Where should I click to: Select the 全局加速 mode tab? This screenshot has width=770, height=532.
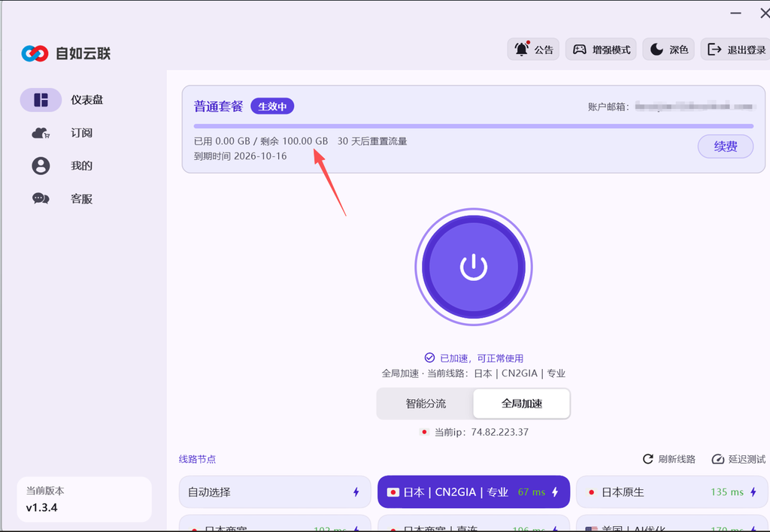pos(522,404)
